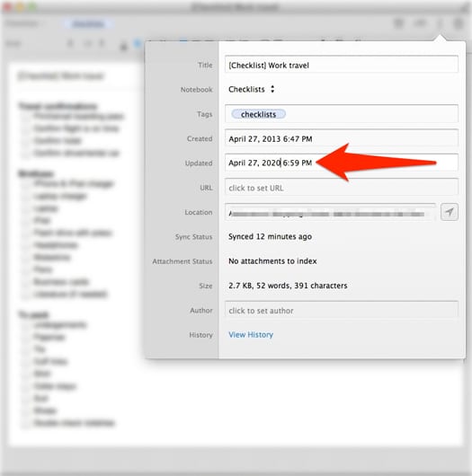Open the notebook selector above the note
The width and height of the screenshot is (472, 476).
point(23,23)
